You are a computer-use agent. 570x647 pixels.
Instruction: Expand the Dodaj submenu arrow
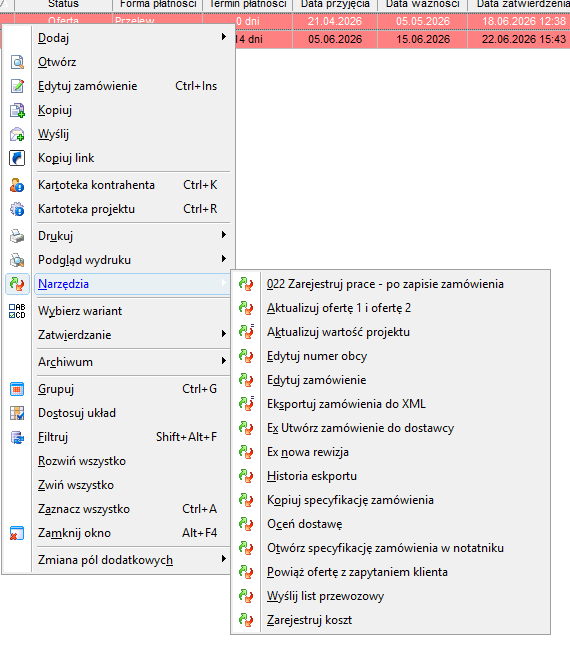coord(223,37)
